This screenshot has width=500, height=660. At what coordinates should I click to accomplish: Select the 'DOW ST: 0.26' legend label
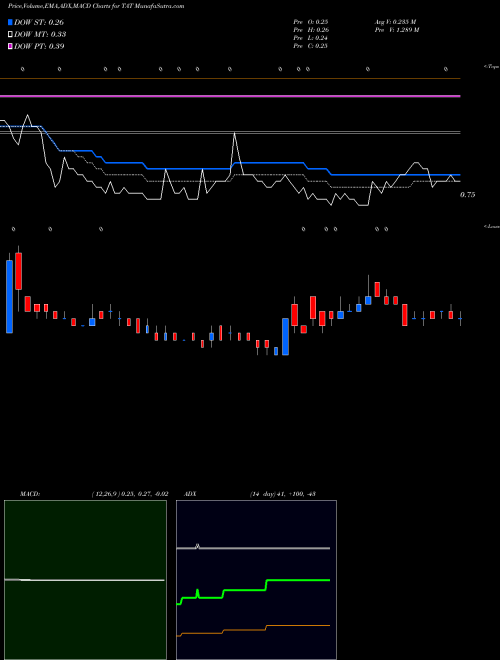pos(39,22)
